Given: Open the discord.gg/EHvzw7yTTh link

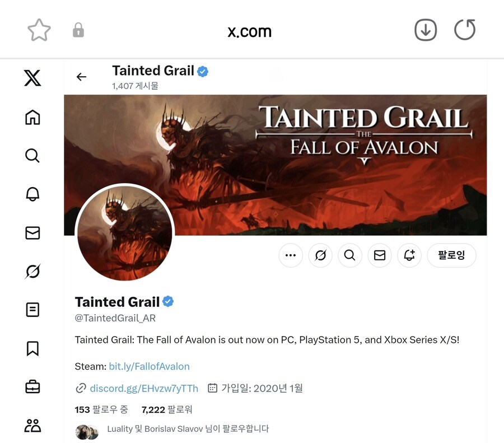Looking at the screenshot, I should [x=144, y=388].
